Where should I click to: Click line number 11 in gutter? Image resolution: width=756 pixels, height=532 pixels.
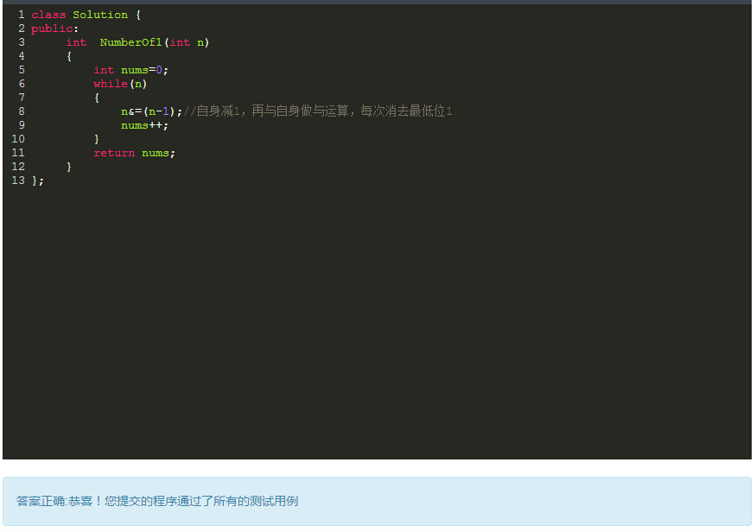18,153
